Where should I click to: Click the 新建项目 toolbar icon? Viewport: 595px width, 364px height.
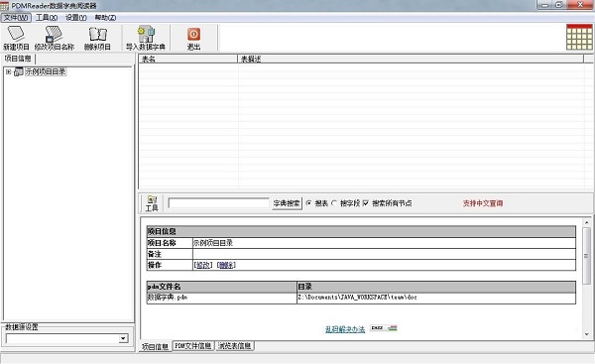pos(16,38)
